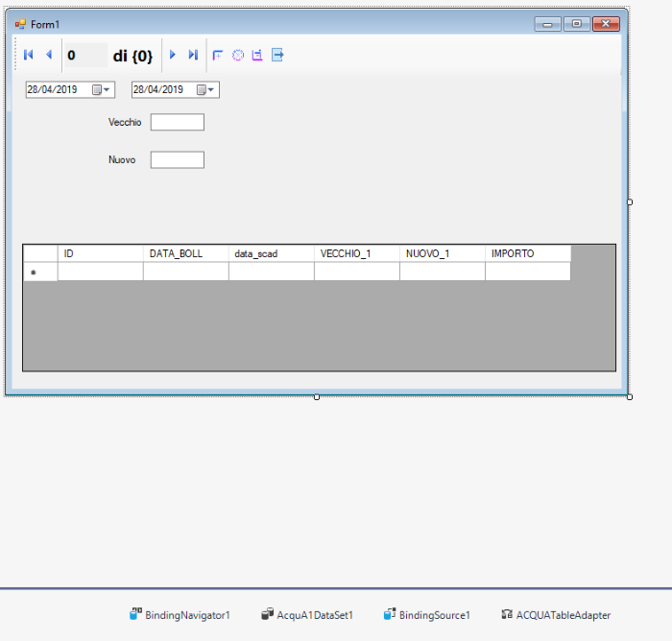Click the record position number field
This screenshot has width=672, height=641.
click(85, 55)
